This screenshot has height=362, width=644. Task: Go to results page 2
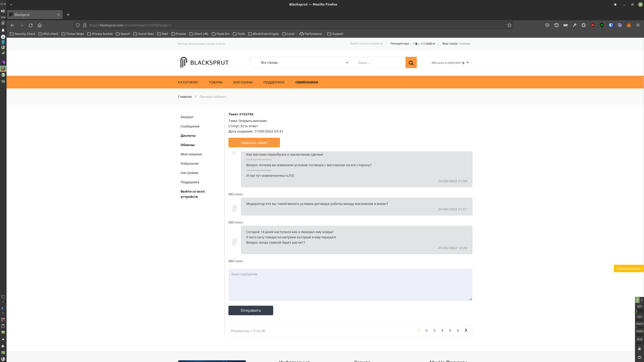[x=426, y=331]
